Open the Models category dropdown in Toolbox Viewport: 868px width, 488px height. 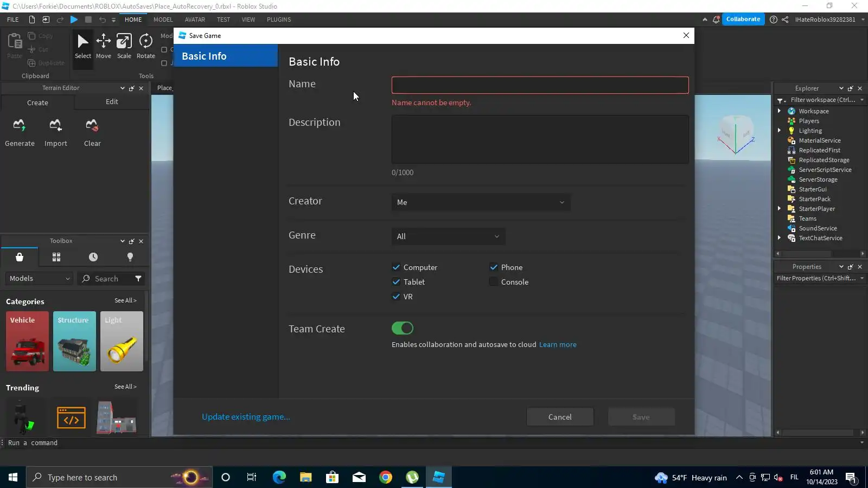pyautogui.click(x=39, y=279)
